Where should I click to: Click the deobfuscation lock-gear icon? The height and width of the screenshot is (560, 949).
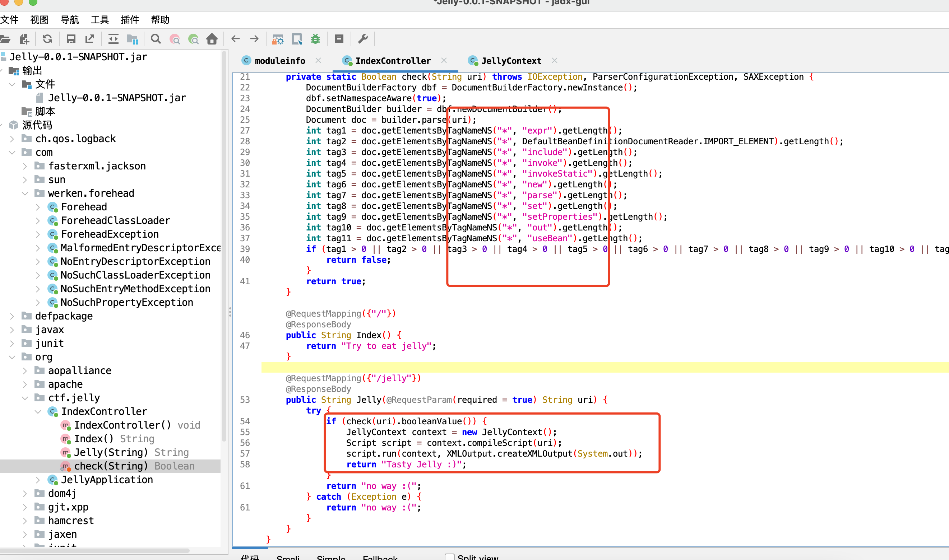pos(278,39)
